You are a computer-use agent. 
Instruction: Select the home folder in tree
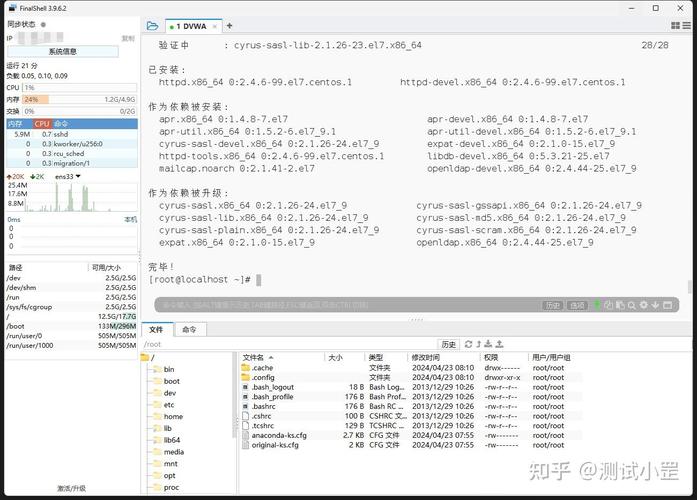(x=168, y=416)
